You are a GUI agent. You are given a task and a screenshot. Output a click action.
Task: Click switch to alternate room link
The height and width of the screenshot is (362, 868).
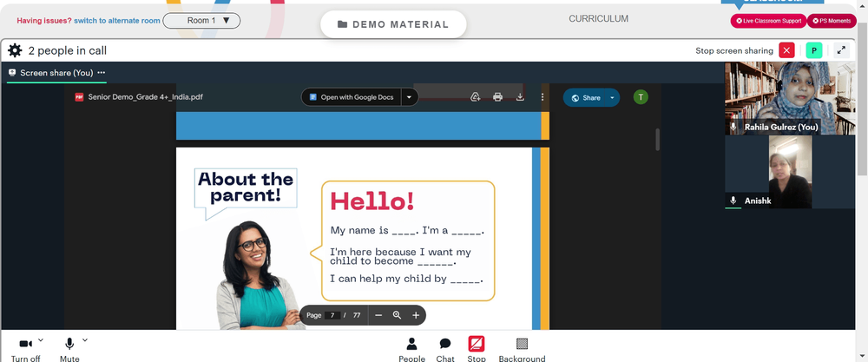[117, 21]
